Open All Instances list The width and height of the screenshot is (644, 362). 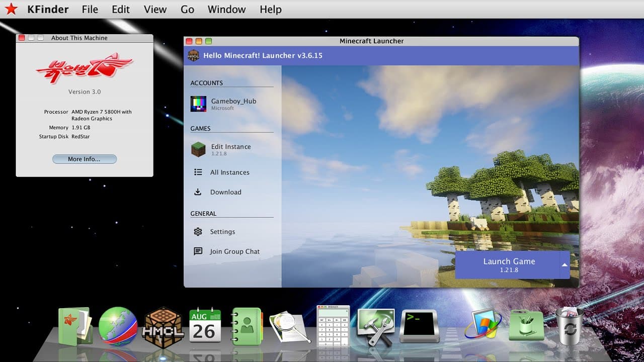point(232,172)
